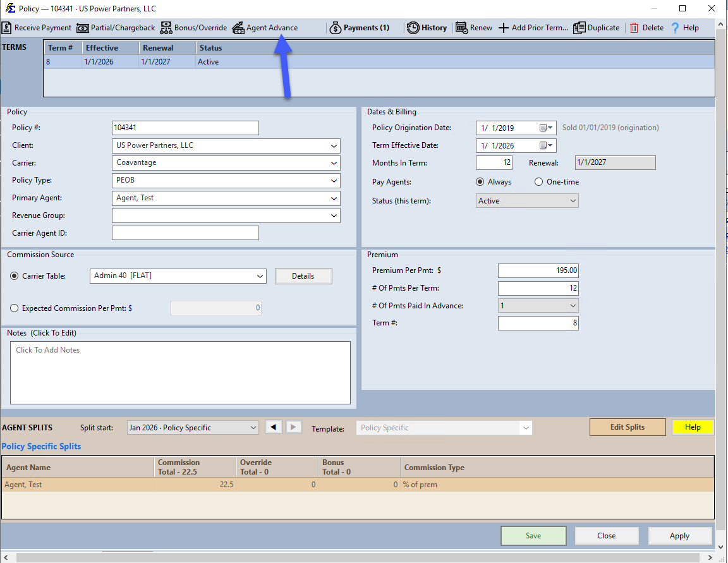Click the Term # input field

tap(538, 323)
